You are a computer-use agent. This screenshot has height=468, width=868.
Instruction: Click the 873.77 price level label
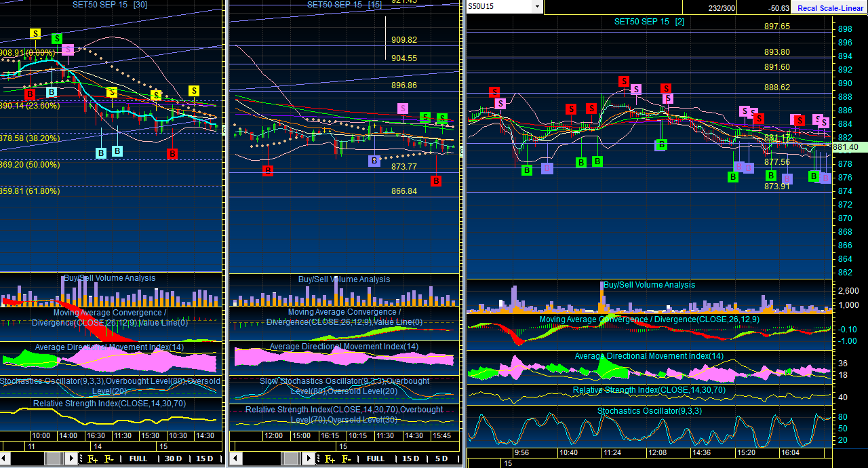pos(404,167)
